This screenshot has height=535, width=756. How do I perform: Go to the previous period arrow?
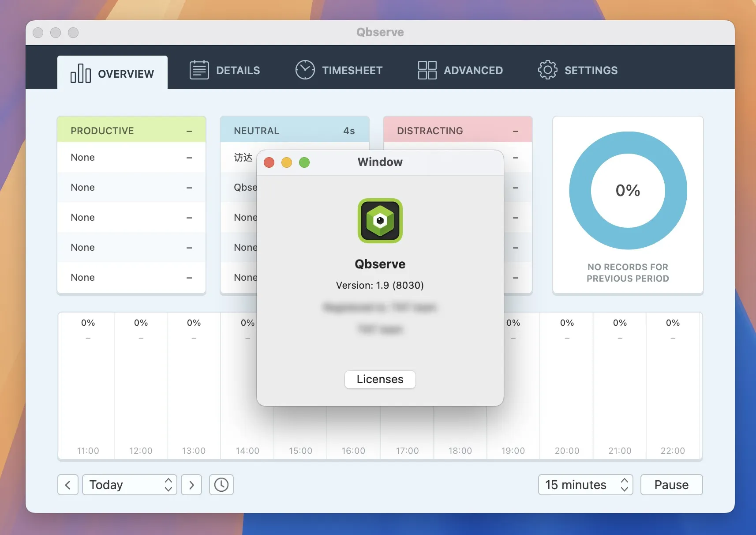coord(68,485)
